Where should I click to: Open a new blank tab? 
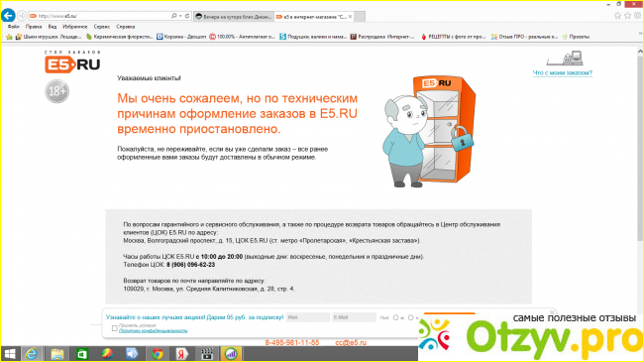point(360,17)
